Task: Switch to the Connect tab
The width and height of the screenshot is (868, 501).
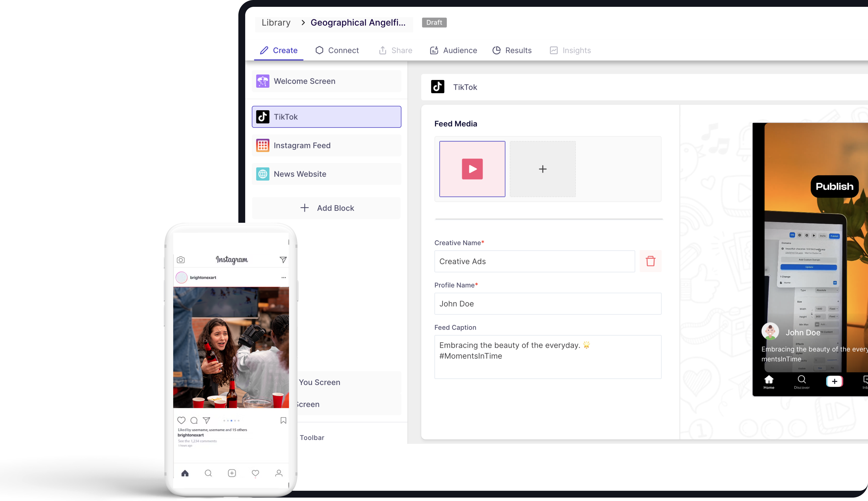Action: point(337,50)
